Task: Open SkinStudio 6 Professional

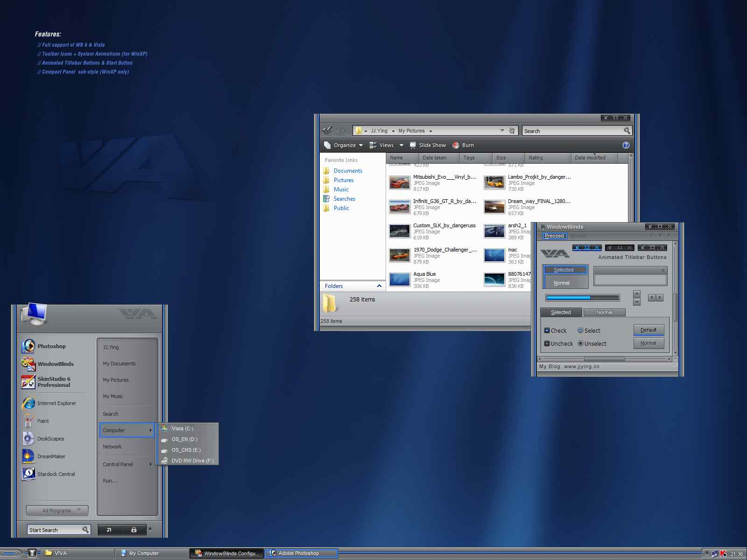Action: pyautogui.click(x=46, y=382)
